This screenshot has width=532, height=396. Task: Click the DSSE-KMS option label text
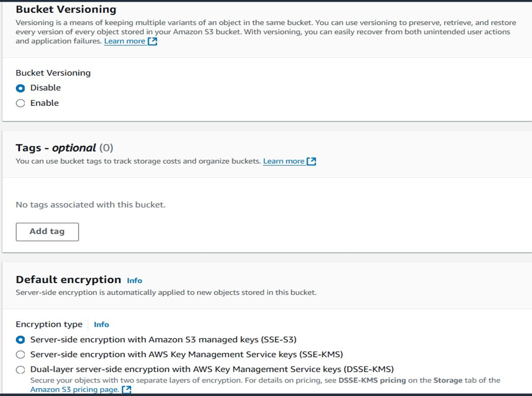pos(212,369)
